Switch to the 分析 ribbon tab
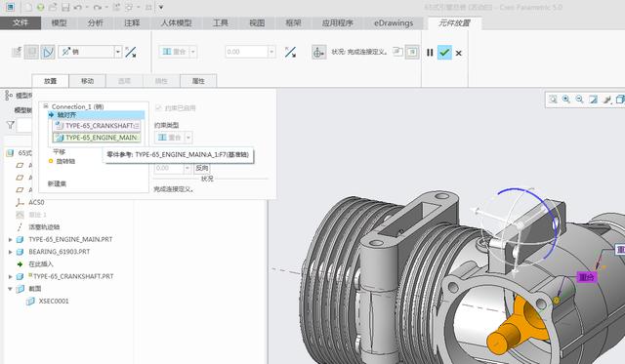625x364 pixels. click(x=96, y=23)
